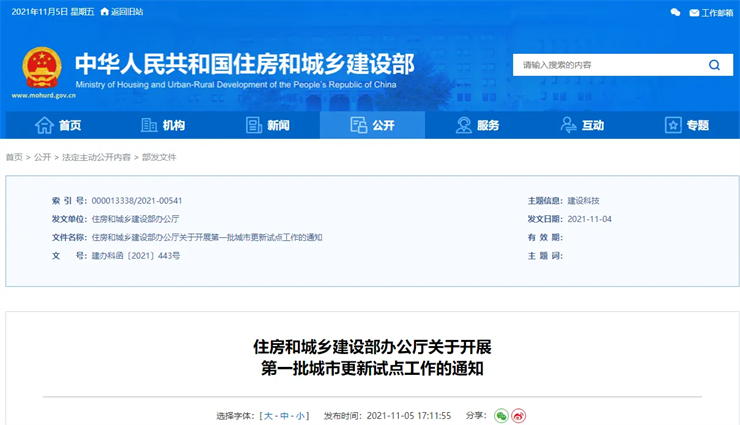Open the 公开 navigation tab
Image resolution: width=740 pixels, height=425 pixels.
[372, 125]
